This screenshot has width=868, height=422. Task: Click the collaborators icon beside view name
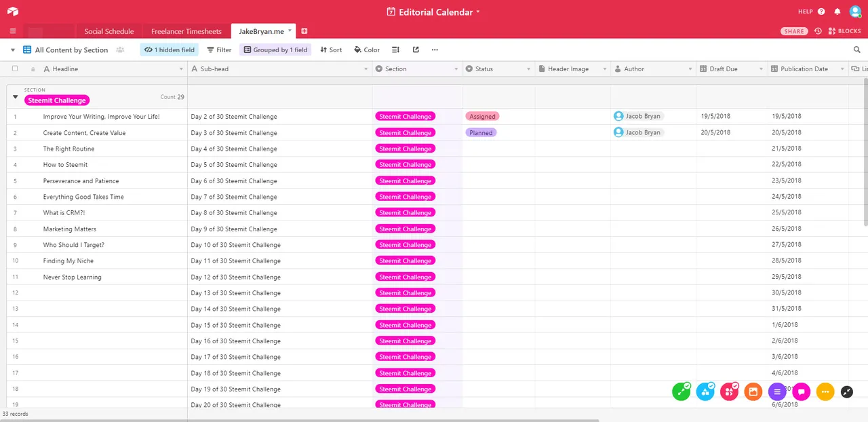(x=121, y=50)
